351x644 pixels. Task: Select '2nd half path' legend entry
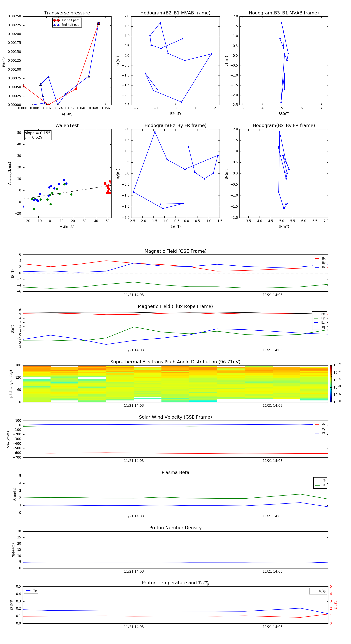[67, 25]
